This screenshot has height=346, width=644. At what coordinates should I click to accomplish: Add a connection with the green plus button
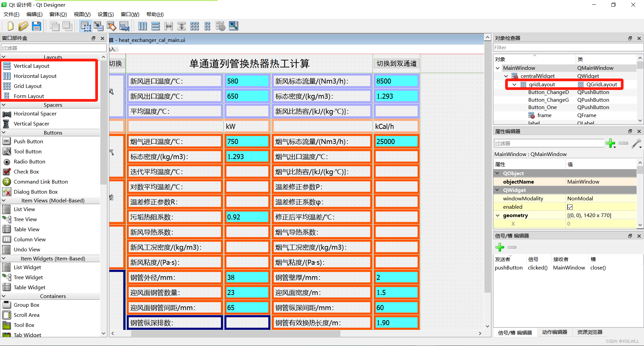tap(499, 247)
